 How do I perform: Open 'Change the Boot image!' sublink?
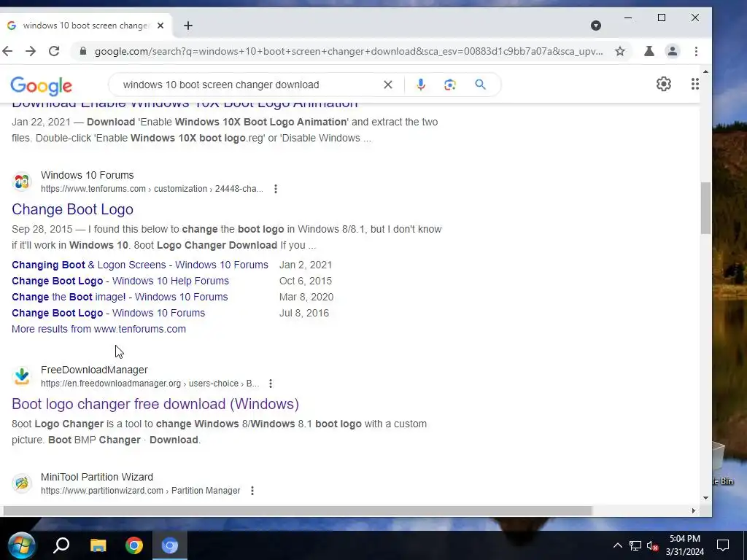[120, 297]
